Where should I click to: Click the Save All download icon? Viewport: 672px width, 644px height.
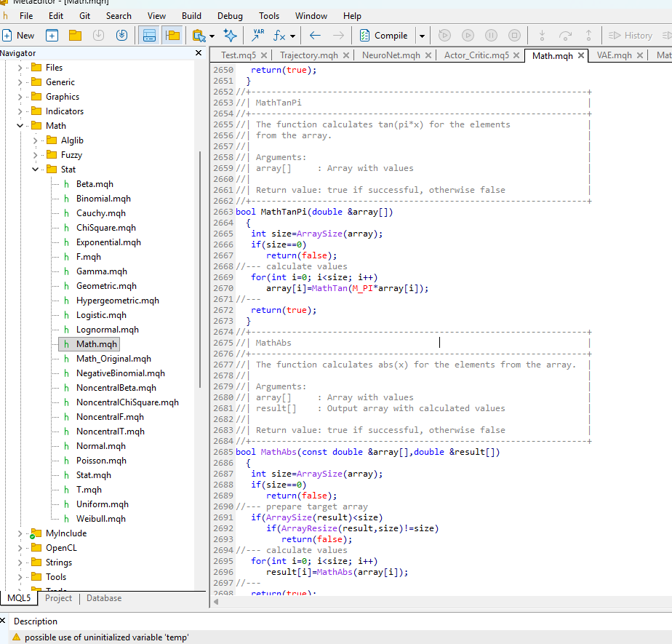pos(121,35)
